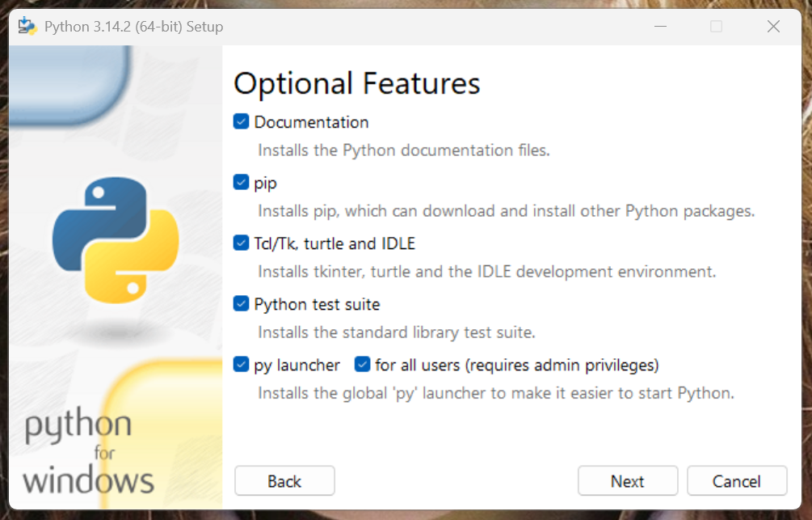Minimize the Python Setup window
Screen dimensions: 812x520
(660, 27)
